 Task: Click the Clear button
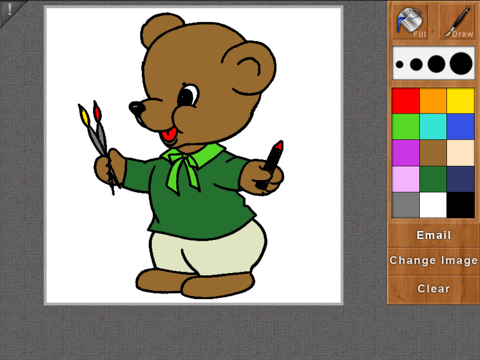pyautogui.click(x=433, y=289)
